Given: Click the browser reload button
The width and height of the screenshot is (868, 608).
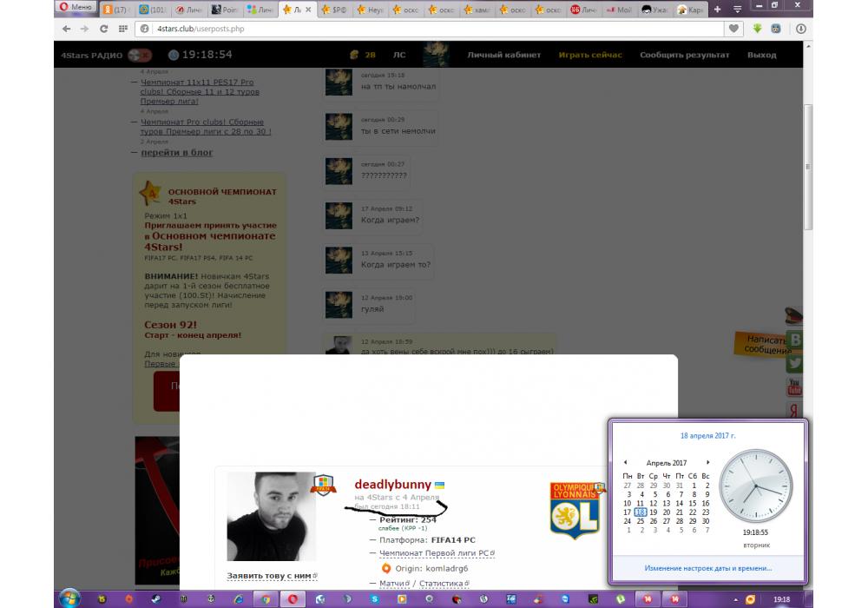Looking at the screenshot, I should (104, 29).
